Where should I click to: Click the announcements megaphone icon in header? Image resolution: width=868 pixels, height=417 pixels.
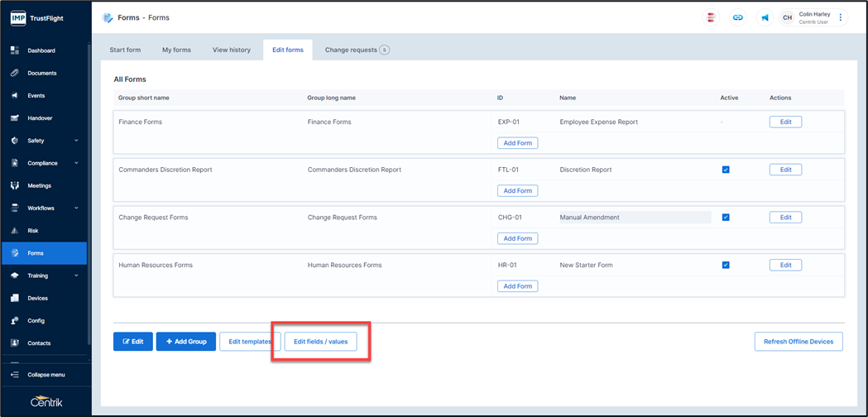[x=765, y=17]
